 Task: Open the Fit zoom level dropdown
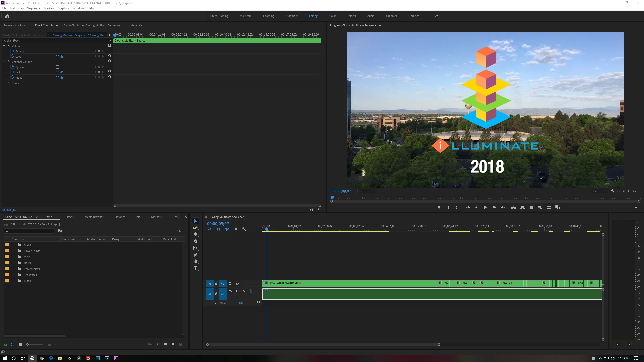[366, 191]
